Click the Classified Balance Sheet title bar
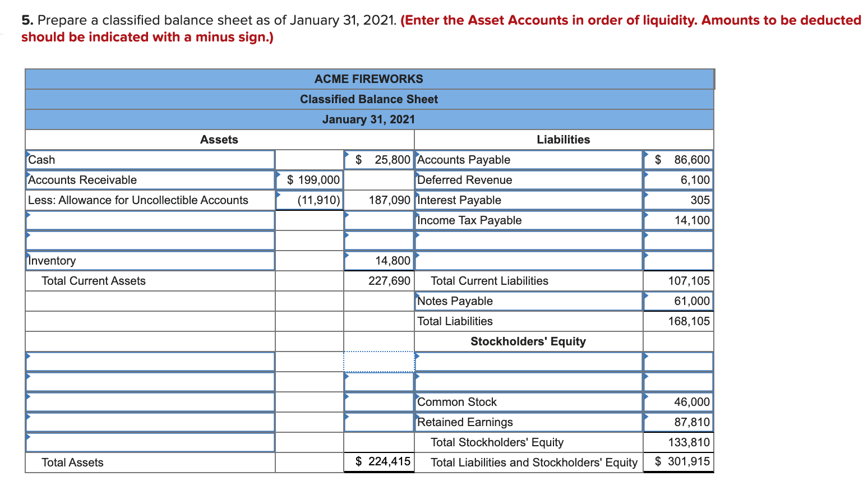 [369, 99]
